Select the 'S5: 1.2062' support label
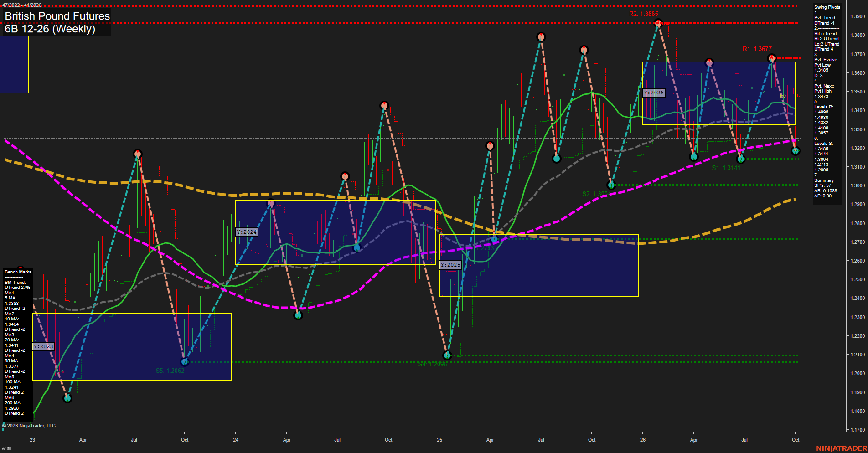 coord(170,371)
